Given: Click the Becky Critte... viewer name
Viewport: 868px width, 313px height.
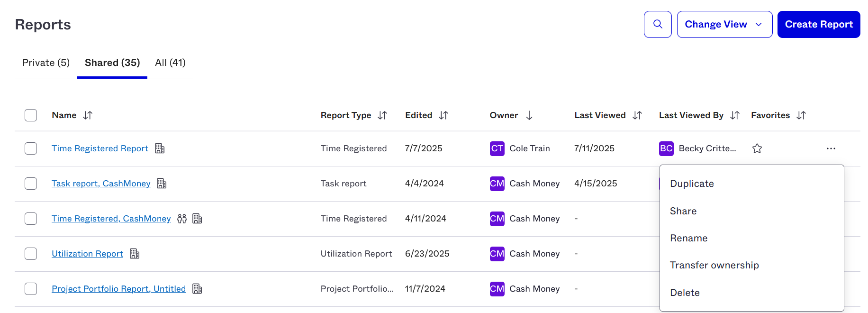Looking at the screenshot, I should pos(707,148).
